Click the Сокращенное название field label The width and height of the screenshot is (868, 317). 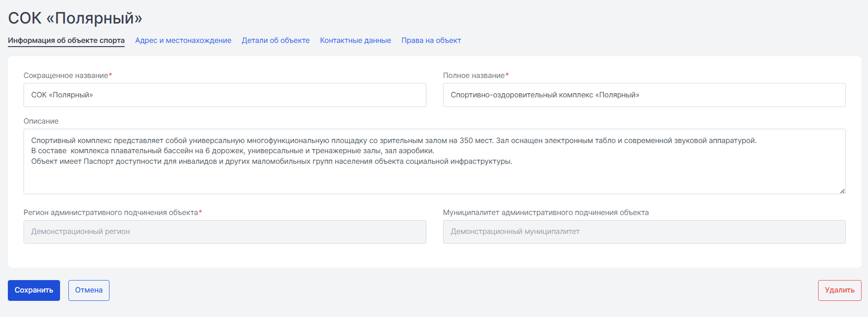point(66,75)
